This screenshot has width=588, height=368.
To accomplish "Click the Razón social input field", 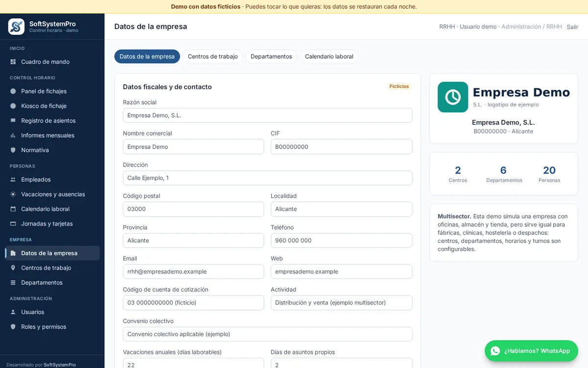I will (268, 115).
